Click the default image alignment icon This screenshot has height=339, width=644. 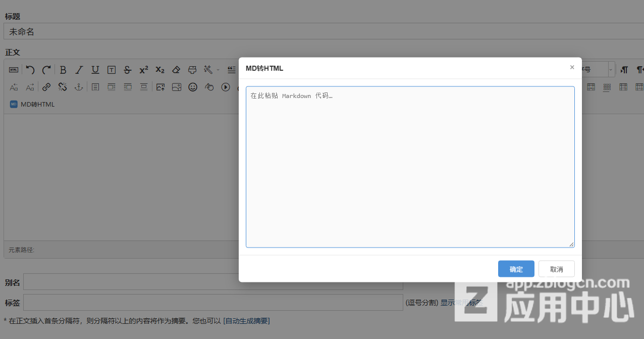click(95, 87)
